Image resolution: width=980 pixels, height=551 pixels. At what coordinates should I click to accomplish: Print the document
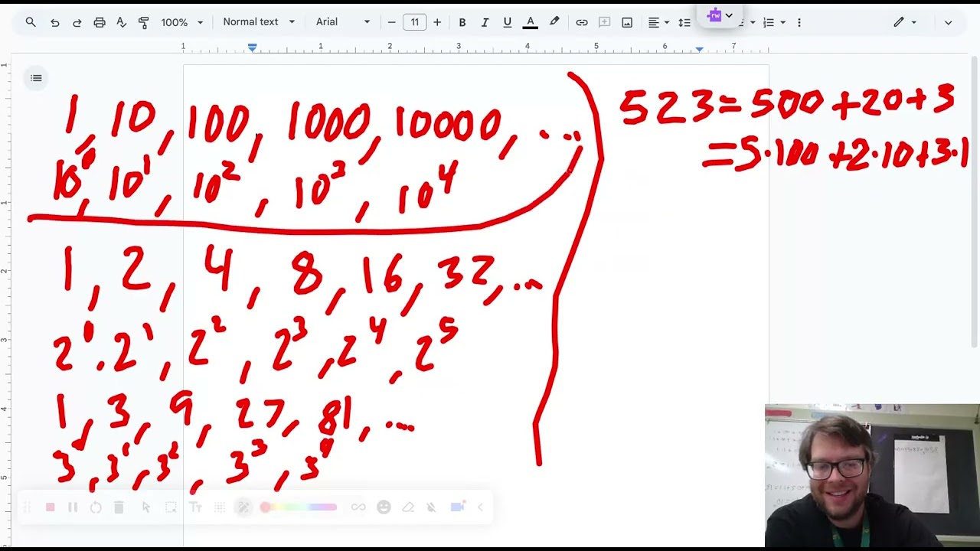tap(99, 22)
